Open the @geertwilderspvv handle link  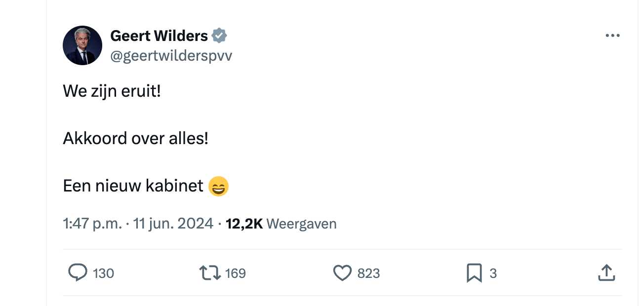(171, 56)
